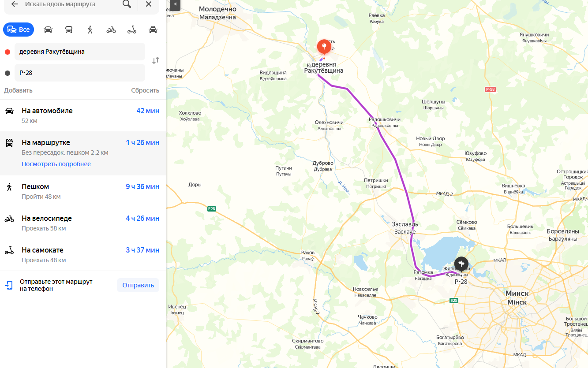Click the search magnifier icon
Image resolution: width=588 pixels, height=368 pixels.
click(x=127, y=4)
